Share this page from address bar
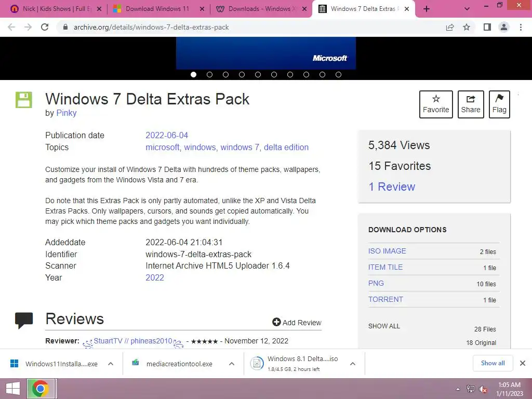 click(450, 27)
